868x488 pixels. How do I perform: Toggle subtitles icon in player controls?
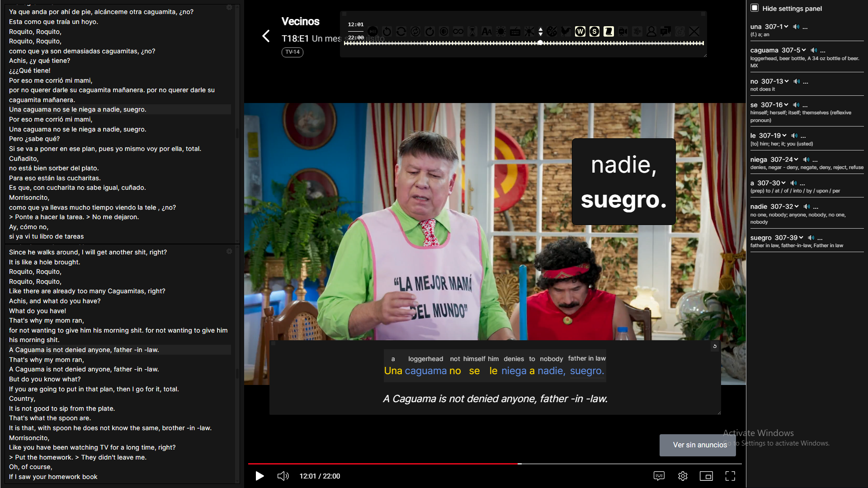click(659, 476)
